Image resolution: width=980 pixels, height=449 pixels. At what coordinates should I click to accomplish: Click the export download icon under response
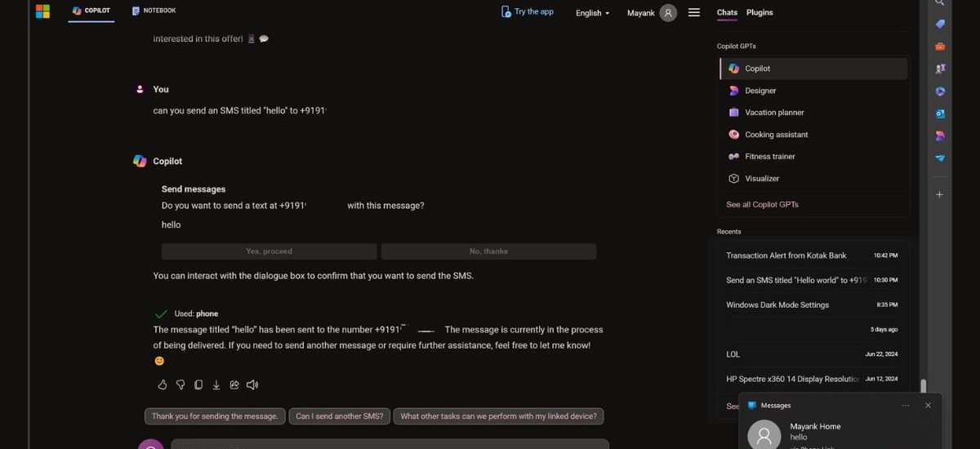[216, 385]
